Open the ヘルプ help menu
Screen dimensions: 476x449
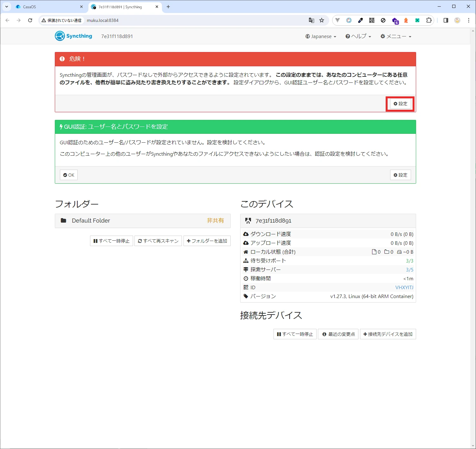358,36
